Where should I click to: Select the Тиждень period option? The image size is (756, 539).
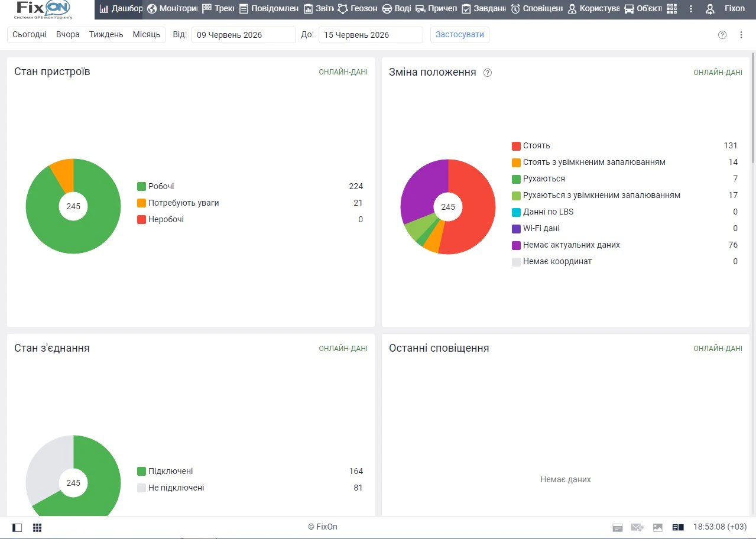coord(106,34)
